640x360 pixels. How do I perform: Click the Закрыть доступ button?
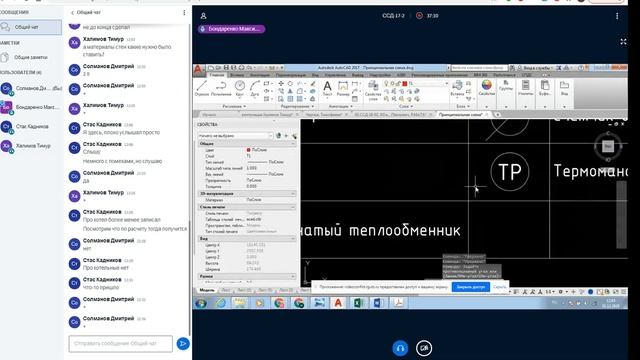point(470,287)
